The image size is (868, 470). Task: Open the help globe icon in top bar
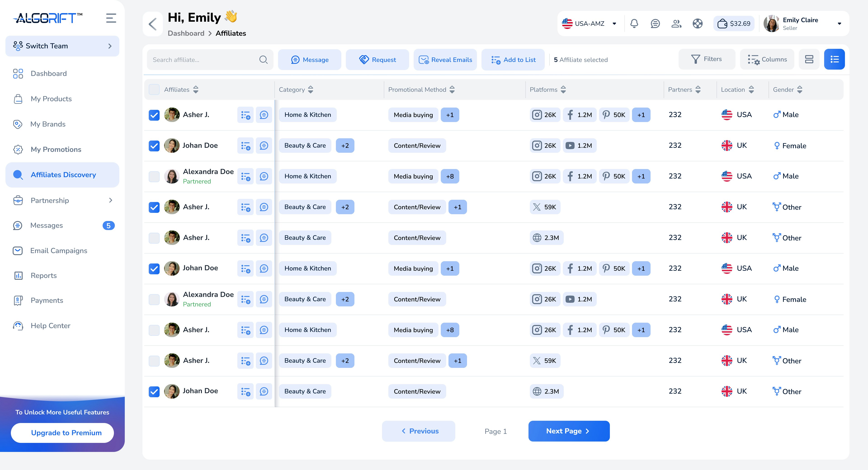point(698,23)
